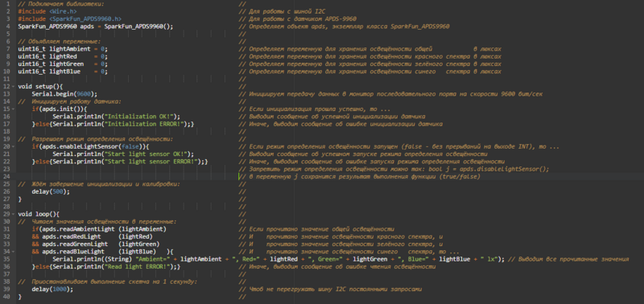Click comment "Ждём завершение инициализации и калибровки"
The width and height of the screenshot is (644, 304).
pyautogui.click(x=99, y=184)
